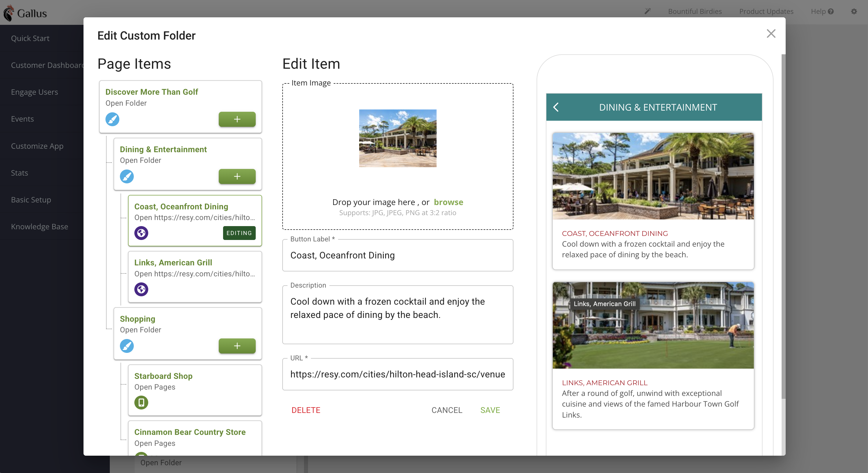This screenshot has width=868, height=473.
Task: Click the magic wand icon in the top bar
Action: click(x=647, y=11)
